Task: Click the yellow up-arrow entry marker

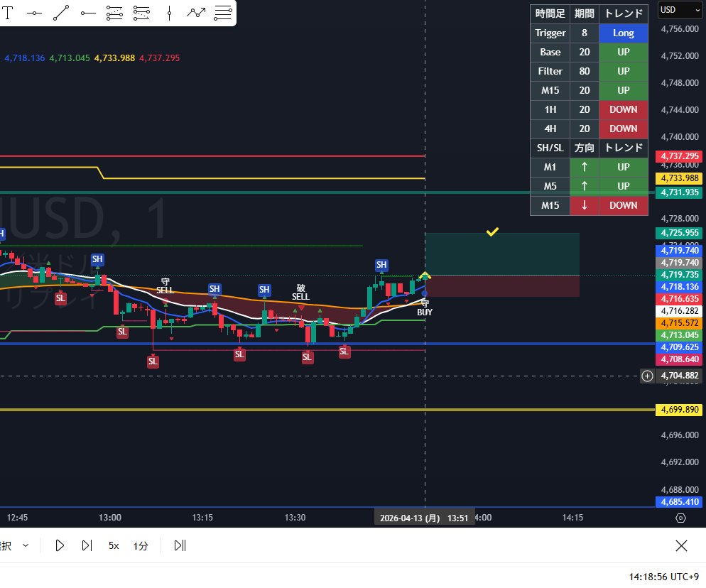Action: [425, 275]
